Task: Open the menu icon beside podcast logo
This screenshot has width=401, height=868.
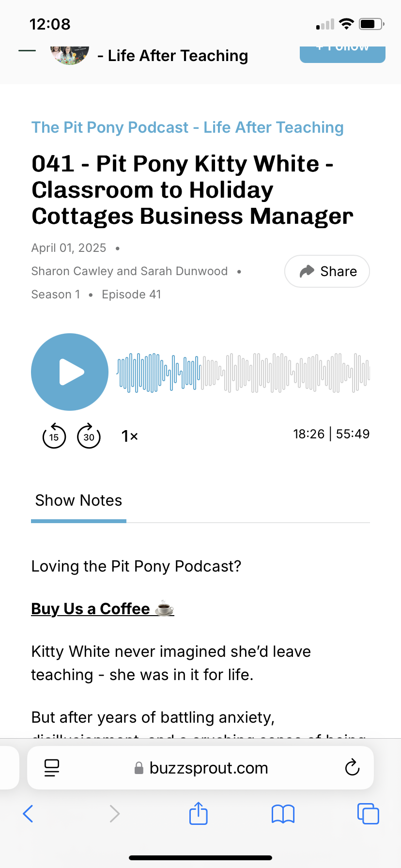Action: 27,50
